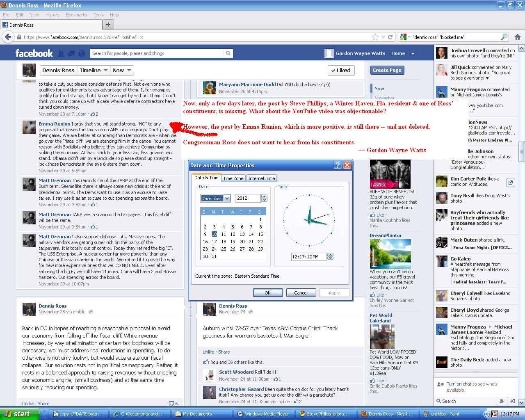The image size is (525, 420).
Task: Open search engine selector dropdown
Action: coord(405,37)
